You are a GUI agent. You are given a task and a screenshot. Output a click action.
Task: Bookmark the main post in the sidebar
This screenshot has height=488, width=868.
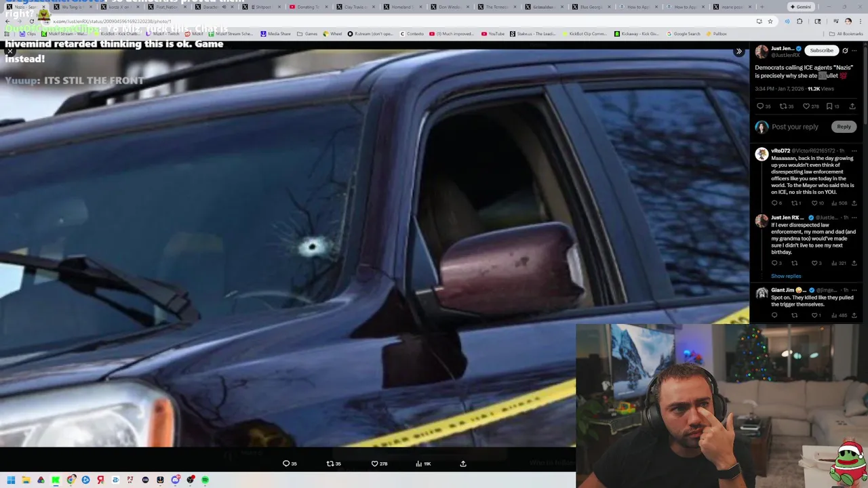point(829,106)
